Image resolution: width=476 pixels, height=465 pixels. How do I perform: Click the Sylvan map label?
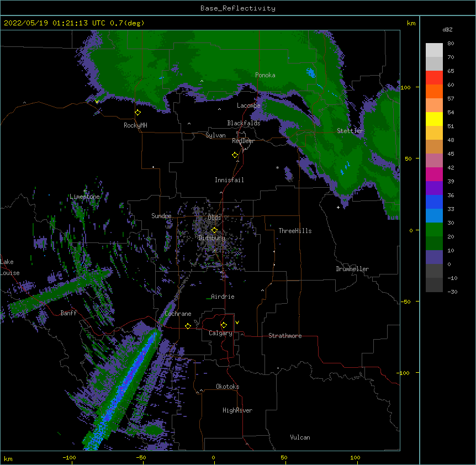coord(215,135)
